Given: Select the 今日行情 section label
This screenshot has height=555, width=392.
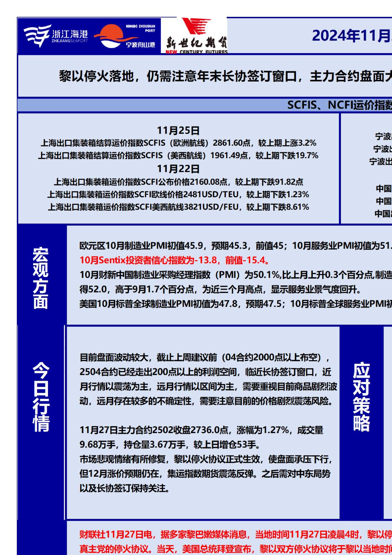Looking at the screenshot, I should coord(41,396).
